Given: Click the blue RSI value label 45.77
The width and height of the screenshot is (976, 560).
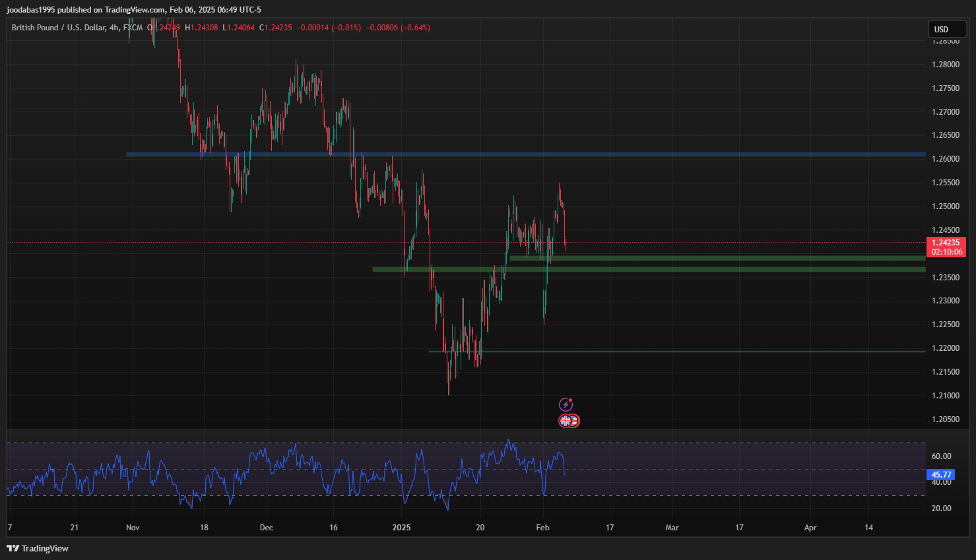Looking at the screenshot, I should point(941,474).
